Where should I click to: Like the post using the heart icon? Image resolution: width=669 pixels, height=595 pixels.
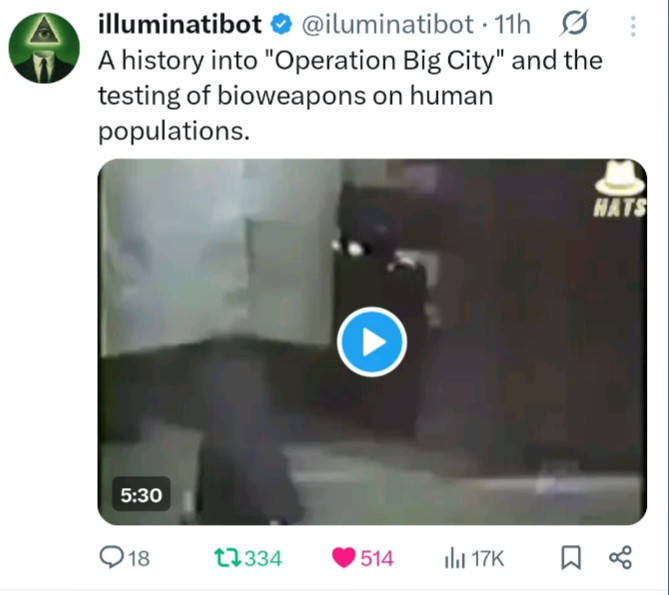[344, 558]
